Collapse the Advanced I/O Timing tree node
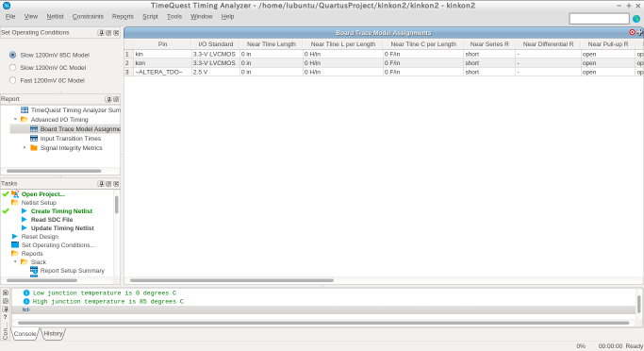This screenshot has height=351, width=644. point(16,120)
